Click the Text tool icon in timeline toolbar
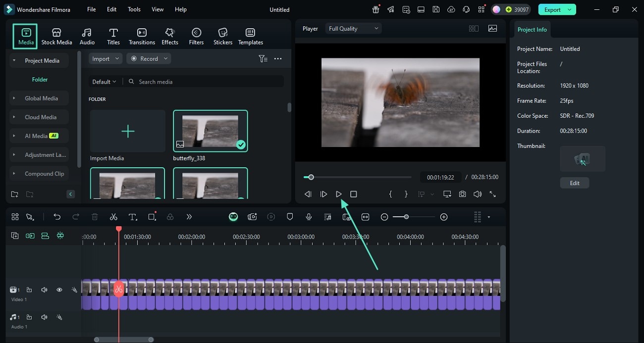644x343 pixels. tap(132, 217)
